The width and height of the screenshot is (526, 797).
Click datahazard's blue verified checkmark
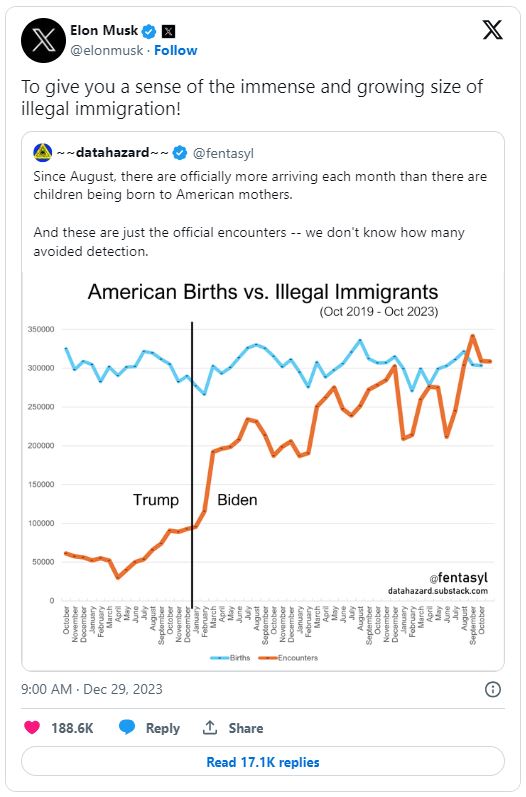180,152
